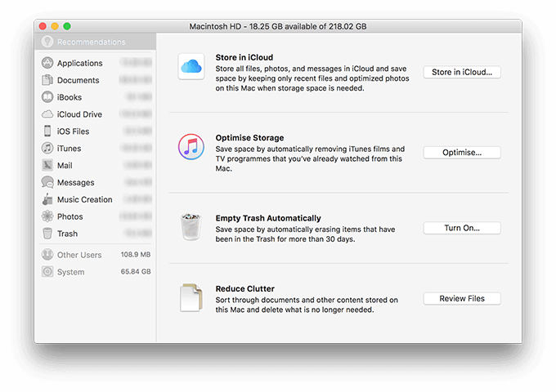Click the Reduce Clutter documents icon
556x392 pixels.
tap(191, 298)
